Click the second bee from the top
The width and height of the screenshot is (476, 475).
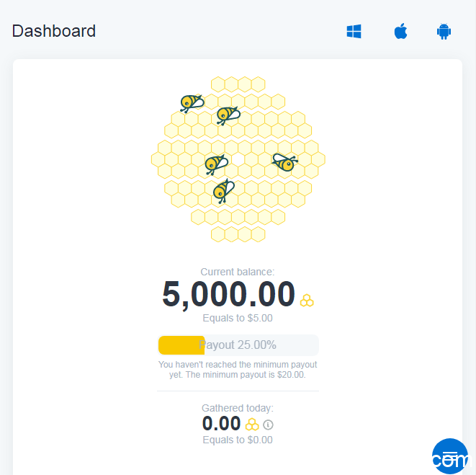click(228, 115)
